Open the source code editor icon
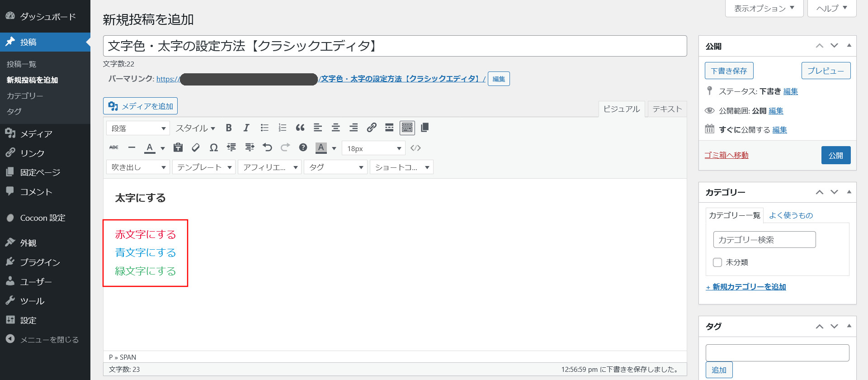Image resolution: width=868 pixels, height=380 pixels. [x=415, y=148]
